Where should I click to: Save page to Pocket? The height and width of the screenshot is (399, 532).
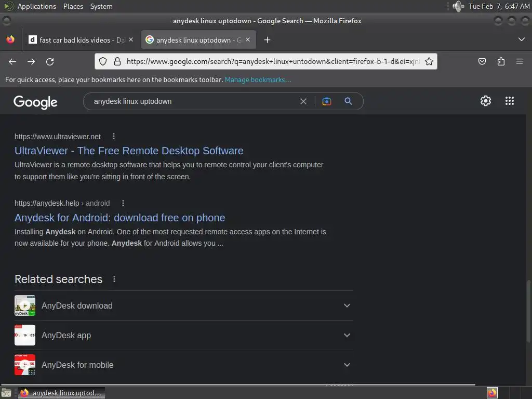click(482, 61)
